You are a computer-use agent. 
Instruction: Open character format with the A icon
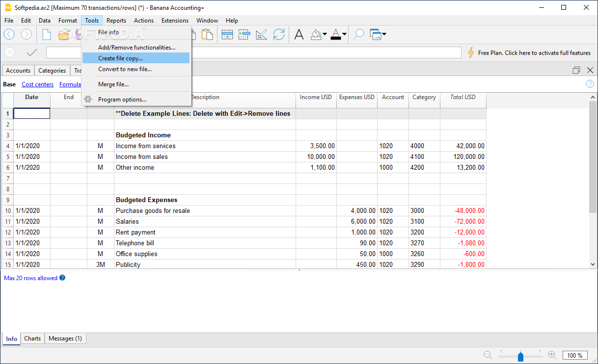point(299,34)
